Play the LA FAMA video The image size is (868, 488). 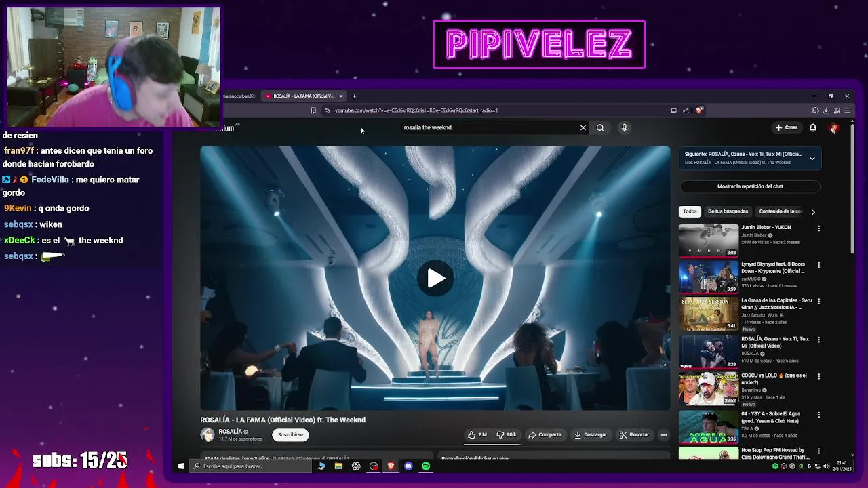[x=435, y=278]
